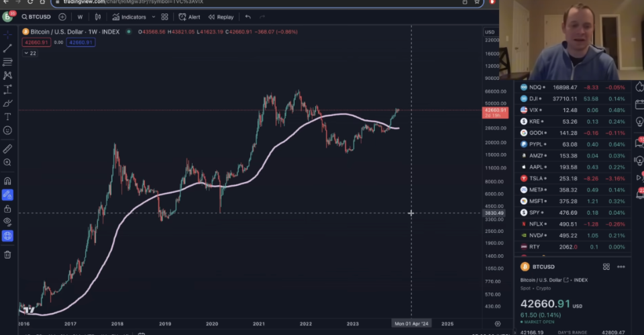Click the Mon 01 Apr '24 time axis label

(411, 324)
